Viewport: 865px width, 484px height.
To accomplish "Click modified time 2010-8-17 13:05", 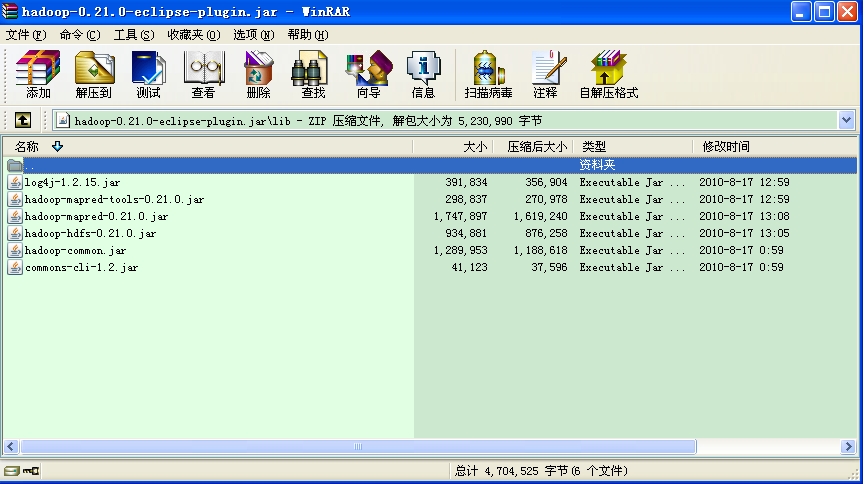I will click(x=744, y=233).
